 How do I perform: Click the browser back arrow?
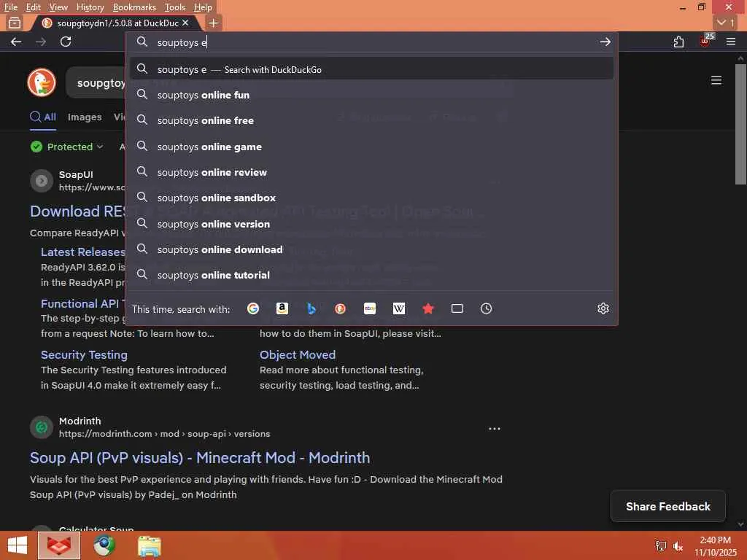point(16,42)
